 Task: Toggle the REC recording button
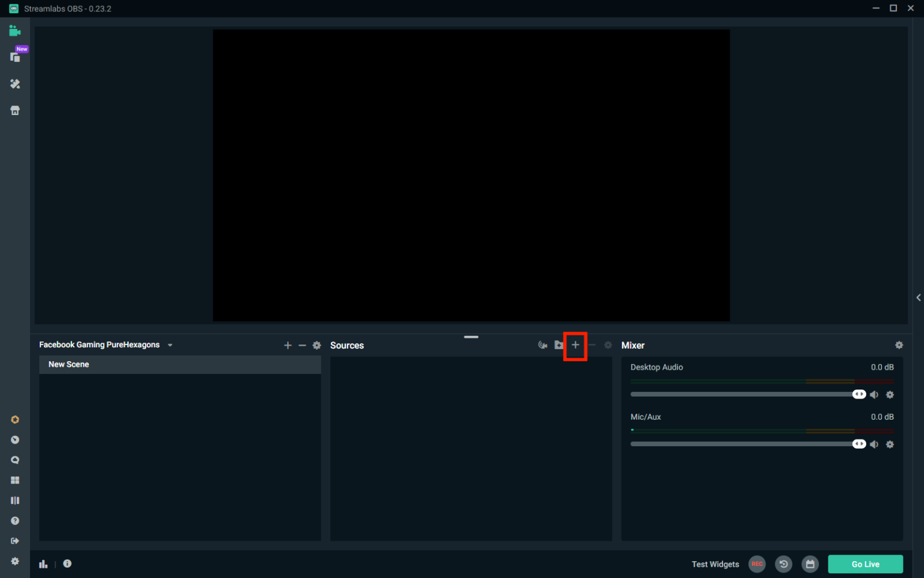coord(757,564)
